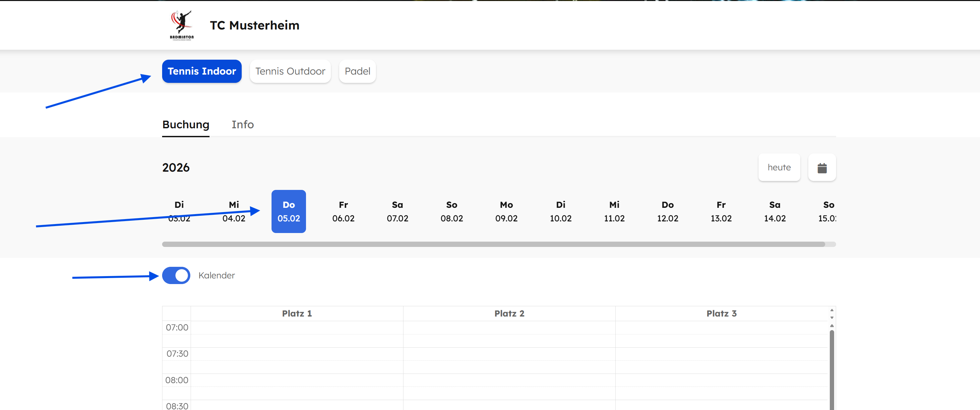Viewport: 980px width, 410px height.
Task: Pick Mo 09.02 in date strip
Action: click(506, 211)
